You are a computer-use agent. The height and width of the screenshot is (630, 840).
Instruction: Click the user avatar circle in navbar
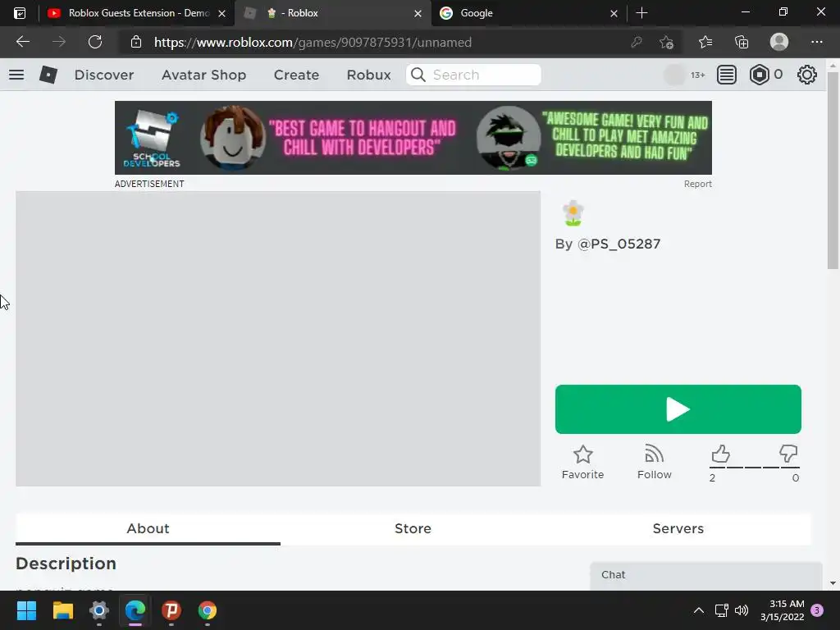tap(674, 75)
